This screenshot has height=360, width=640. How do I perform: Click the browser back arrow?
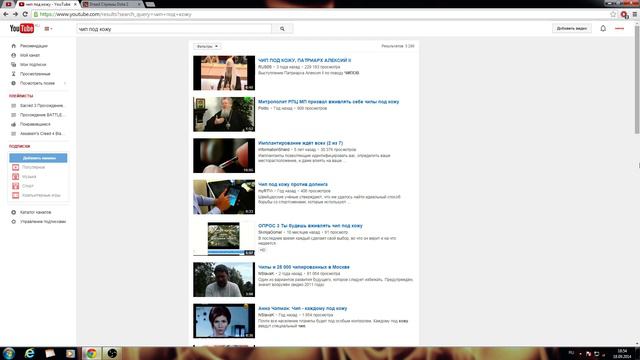click(6, 14)
